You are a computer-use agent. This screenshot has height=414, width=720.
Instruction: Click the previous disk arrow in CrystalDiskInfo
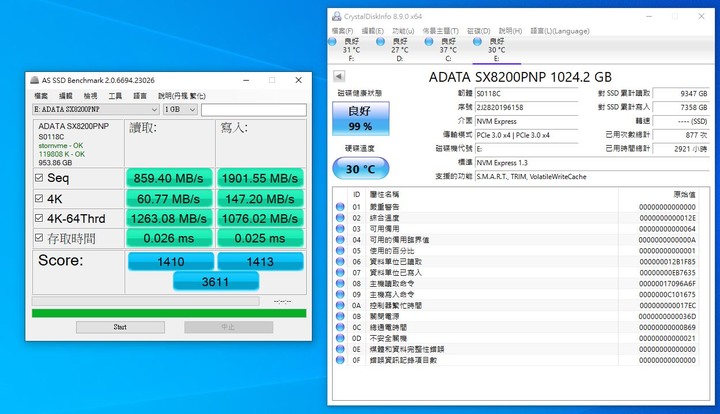339,76
